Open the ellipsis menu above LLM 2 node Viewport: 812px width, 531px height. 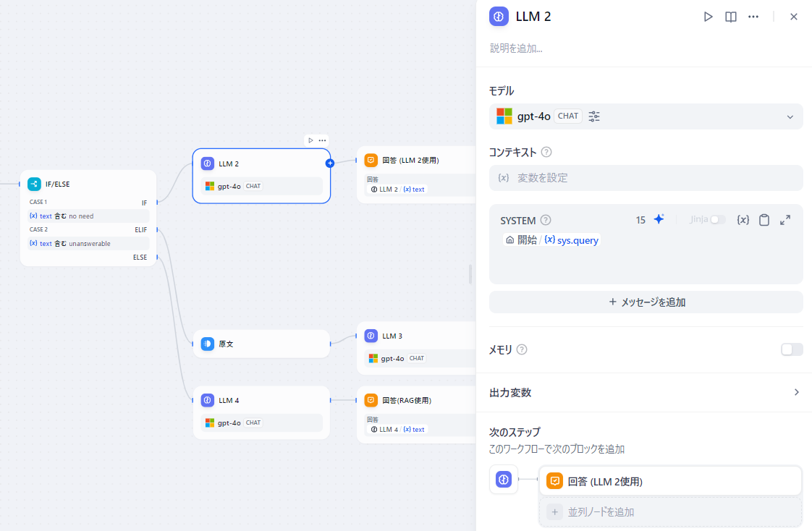point(323,140)
